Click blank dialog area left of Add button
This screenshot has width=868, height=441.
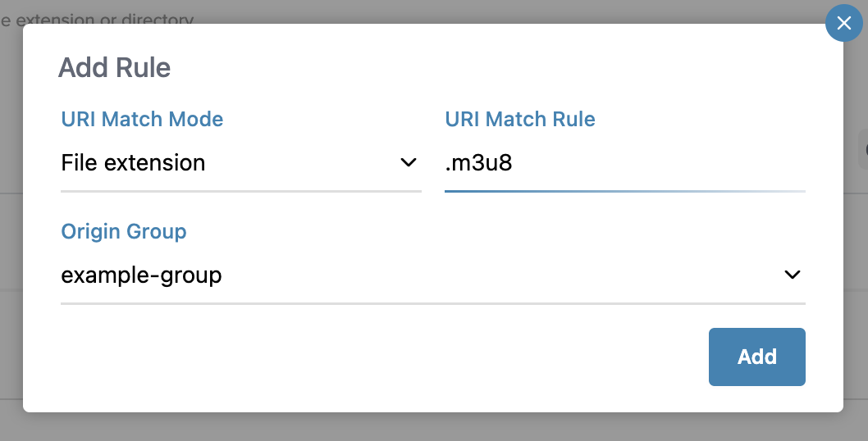click(x=369, y=357)
